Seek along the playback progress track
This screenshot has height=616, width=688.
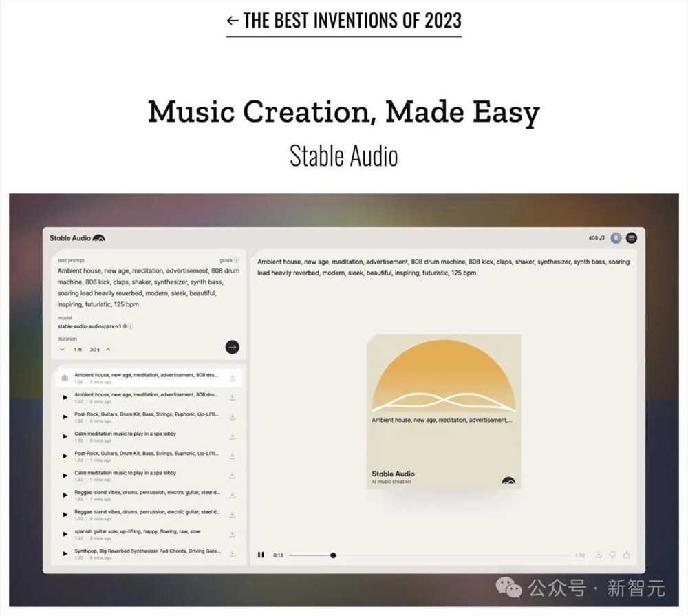[429, 555]
